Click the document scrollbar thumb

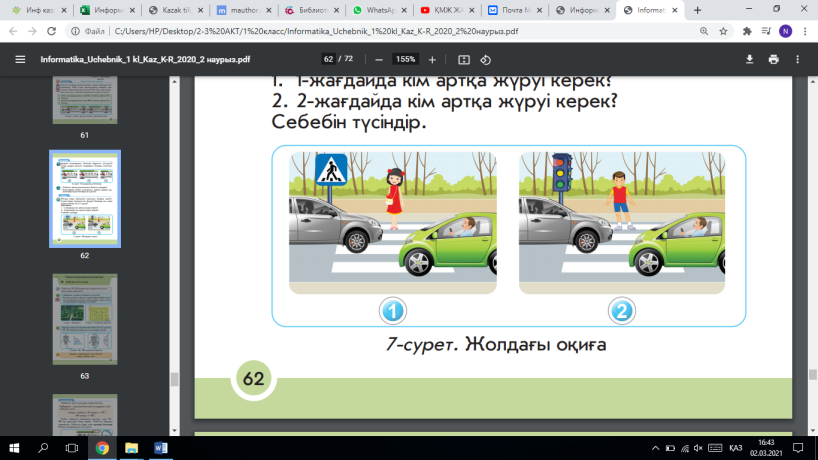[813, 374]
